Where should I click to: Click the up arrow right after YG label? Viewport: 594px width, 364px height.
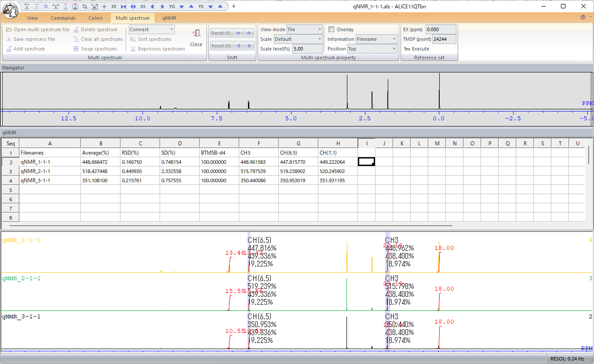tap(191, 7)
